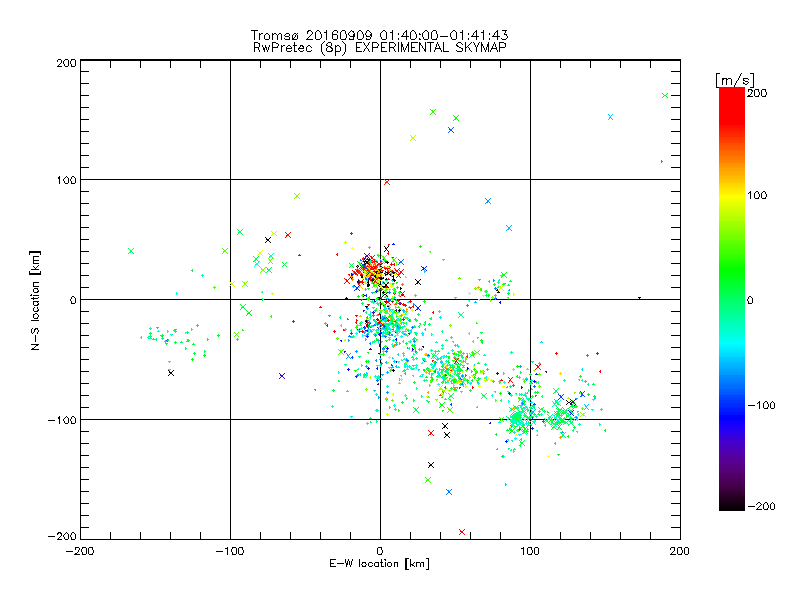Viewport: 800px width, 600px height.
Task: Click the colorbar '0' label
Action: [x=750, y=300]
